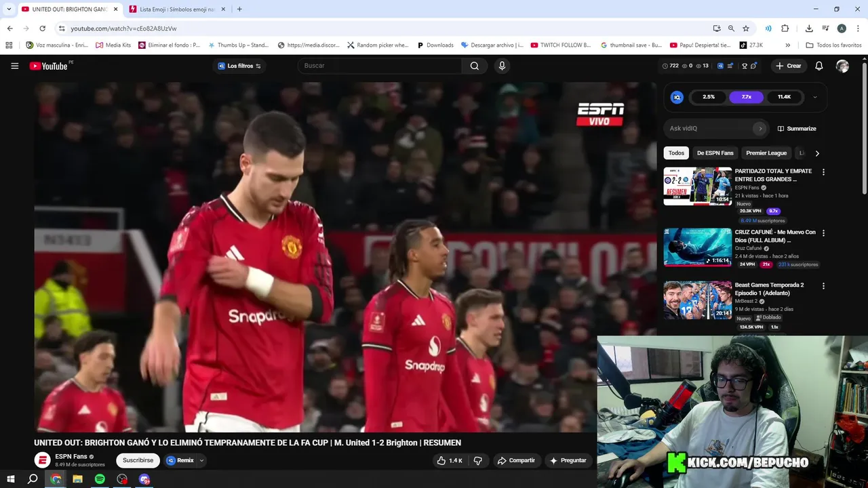
Task: Show next category chips with arrow
Action: 817,153
